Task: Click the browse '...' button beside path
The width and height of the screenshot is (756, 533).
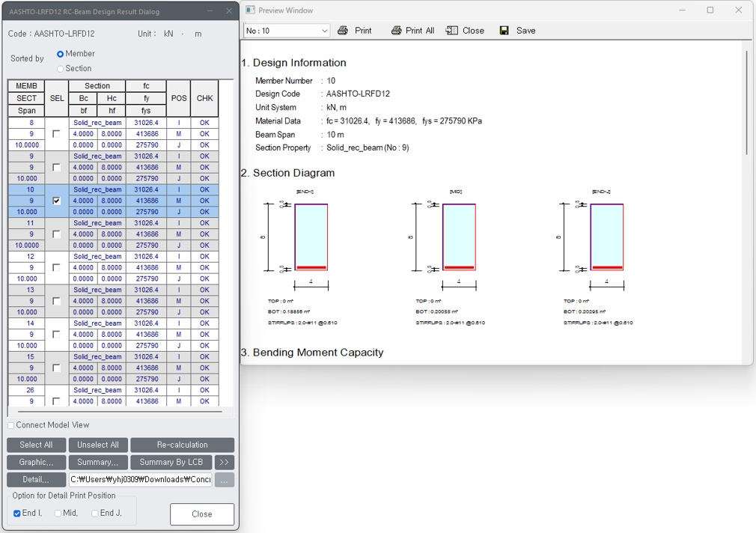Action: pos(225,479)
